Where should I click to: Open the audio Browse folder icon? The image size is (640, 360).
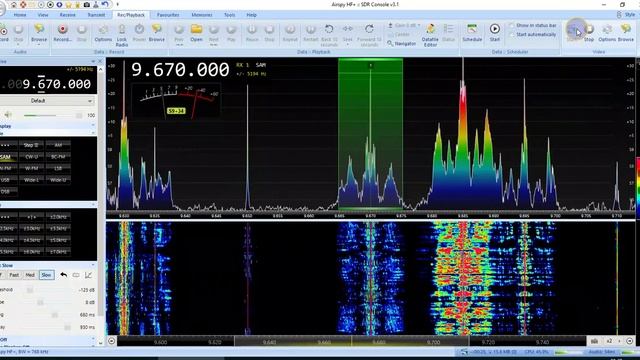(39, 30)
